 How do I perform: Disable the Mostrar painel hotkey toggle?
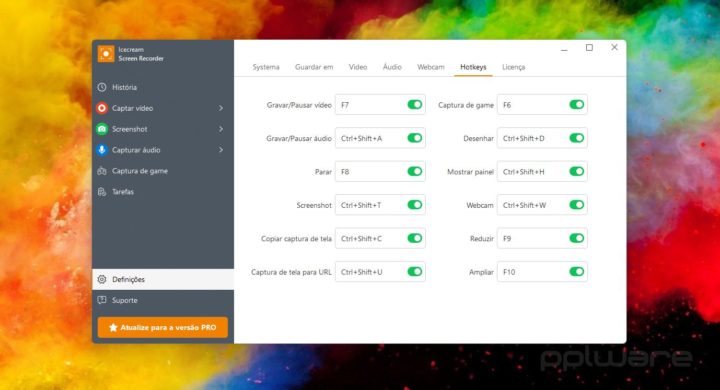click(577, 171)
